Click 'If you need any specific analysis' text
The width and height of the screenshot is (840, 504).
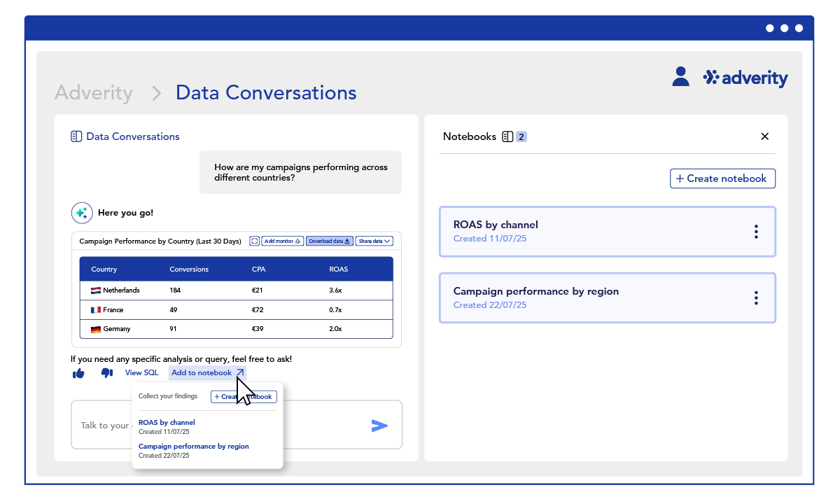tap(181, 359)
